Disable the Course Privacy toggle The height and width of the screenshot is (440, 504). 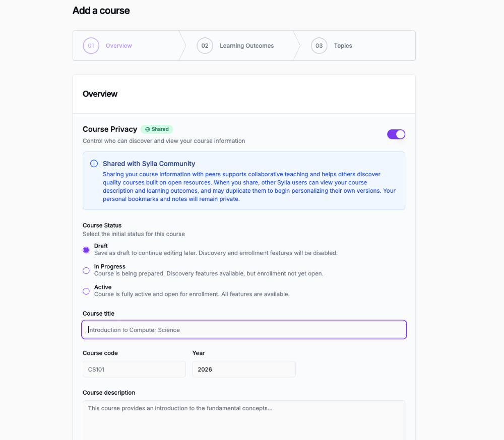(x=396, y=134)
